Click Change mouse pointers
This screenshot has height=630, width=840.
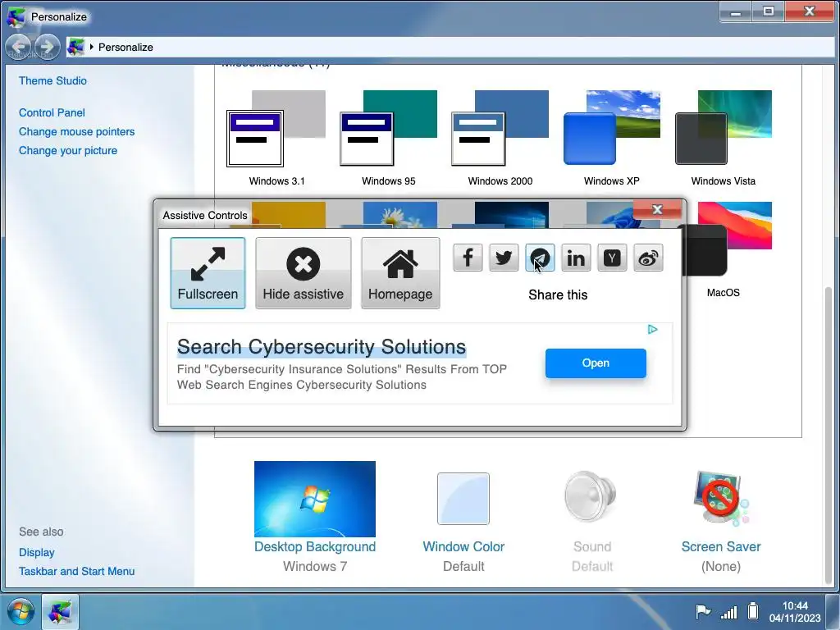pos(76,132)
